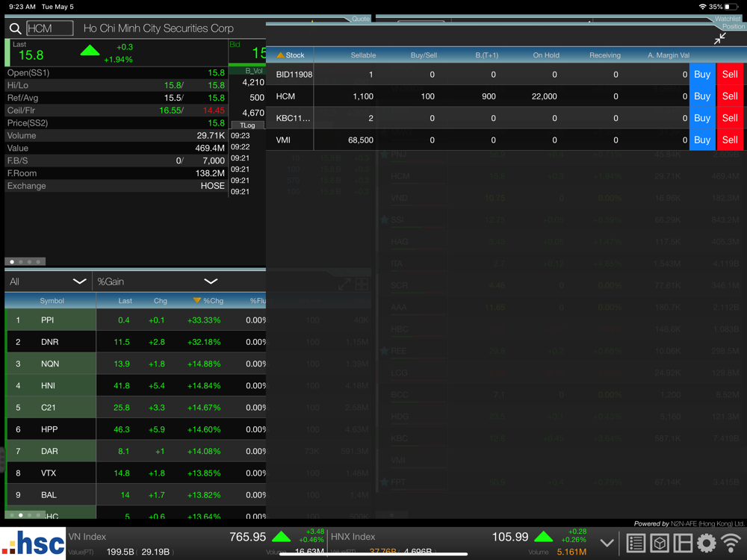Open settings via the gear icon
747x560 pixels.
click(707, 543)
